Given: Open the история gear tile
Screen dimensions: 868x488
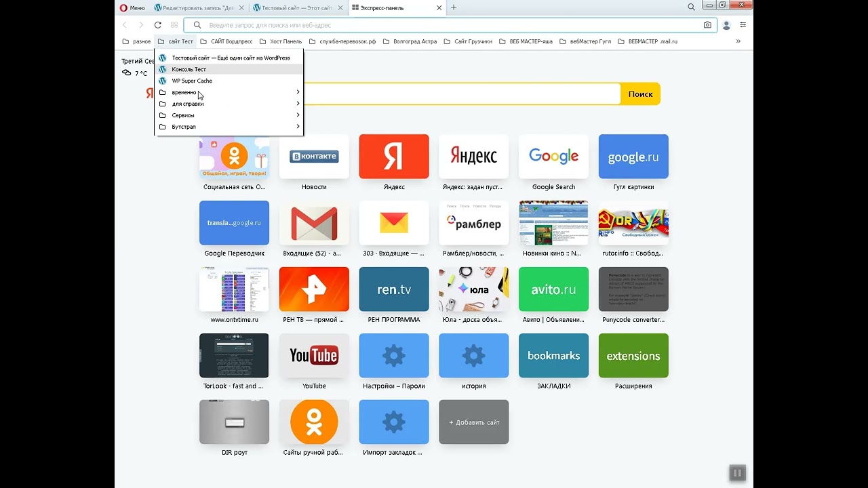Looking at the screenshot, I should click(474, 356).
